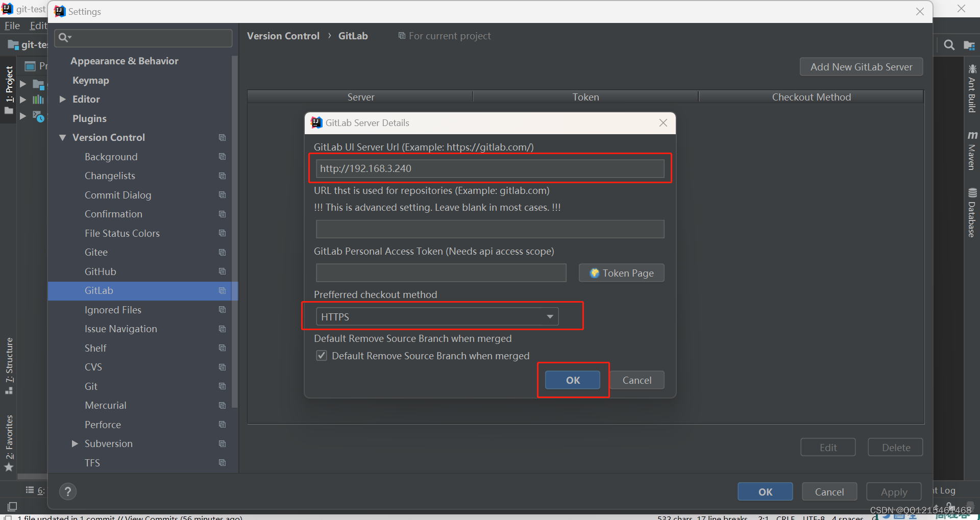Select the CVS settings item

coord(93,367)
